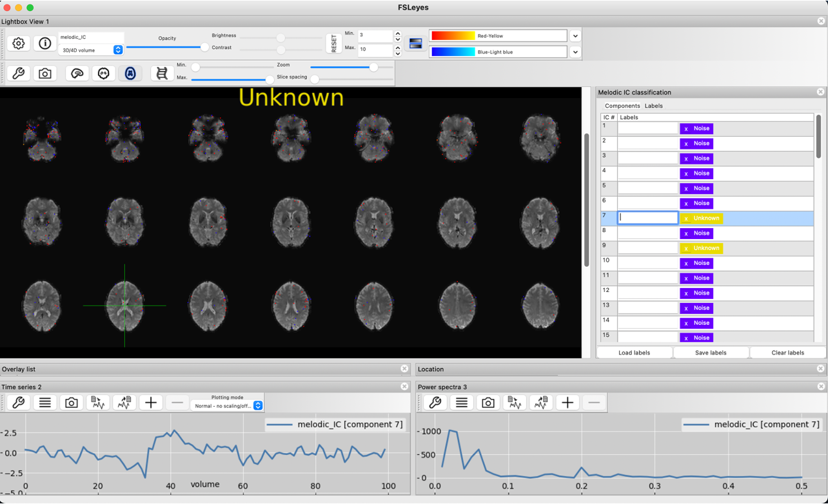Increase the display range Max. value
The width and height of the screenshot is (828, 504).
398,47
